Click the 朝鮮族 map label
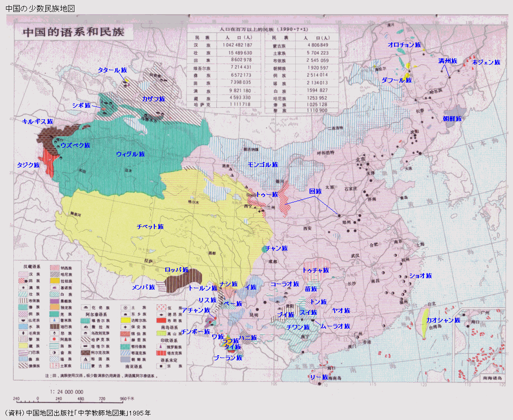The image size is (513, 420). (x=452, y=118)
